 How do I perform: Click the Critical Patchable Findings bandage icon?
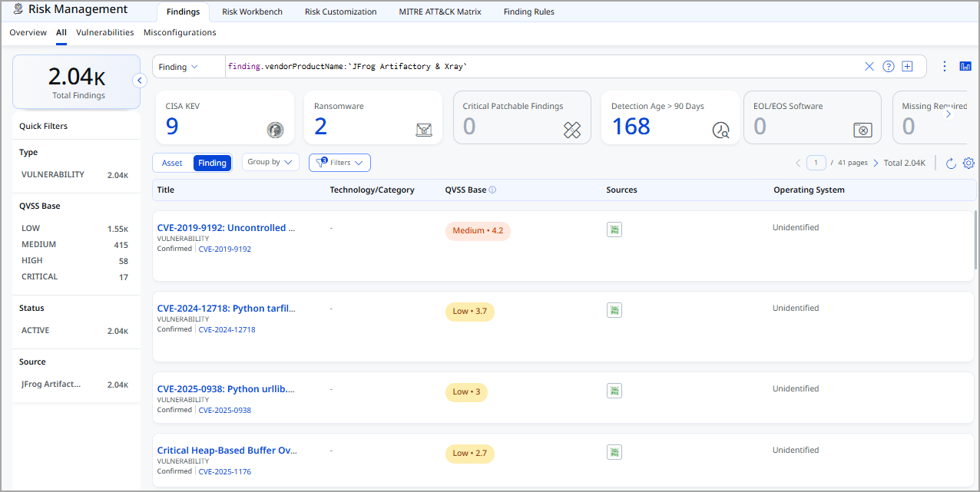(572, 130)
